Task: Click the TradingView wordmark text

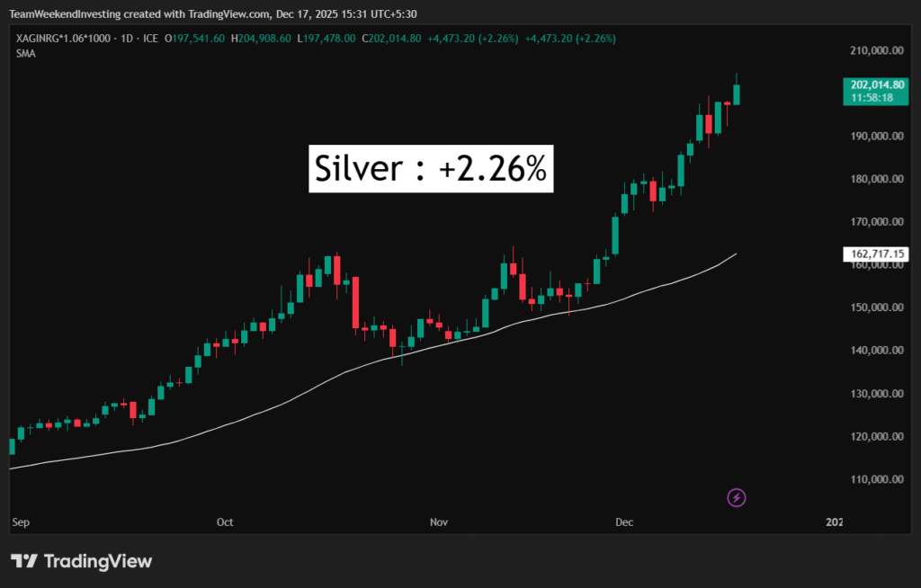Action: click(x=98, y=561)
